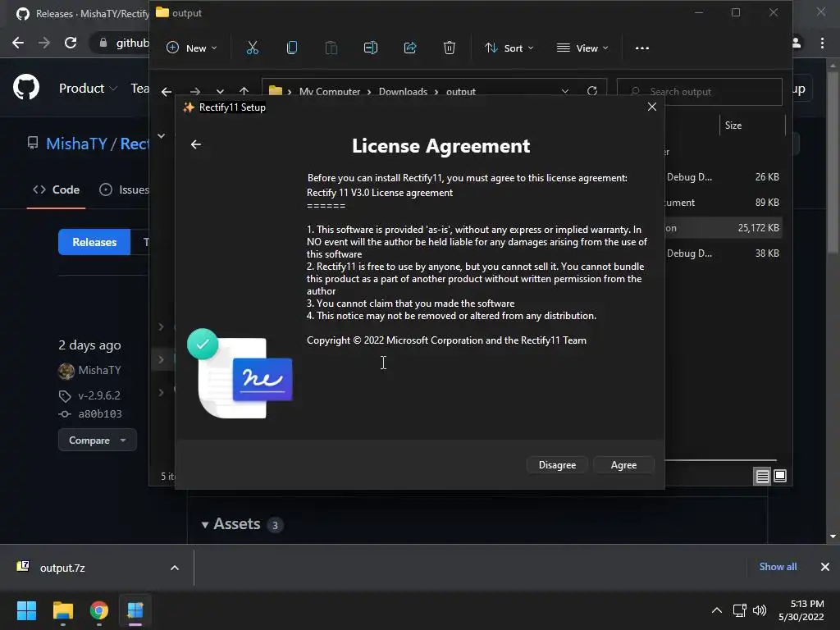
Task: Select the 26 KB Debug file row
Action: tap(724, 177)
